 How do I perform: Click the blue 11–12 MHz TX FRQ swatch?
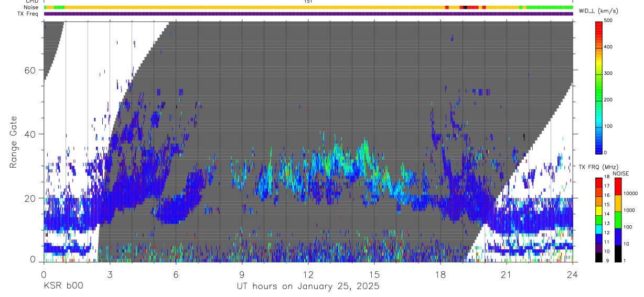(x=599, y=238)
